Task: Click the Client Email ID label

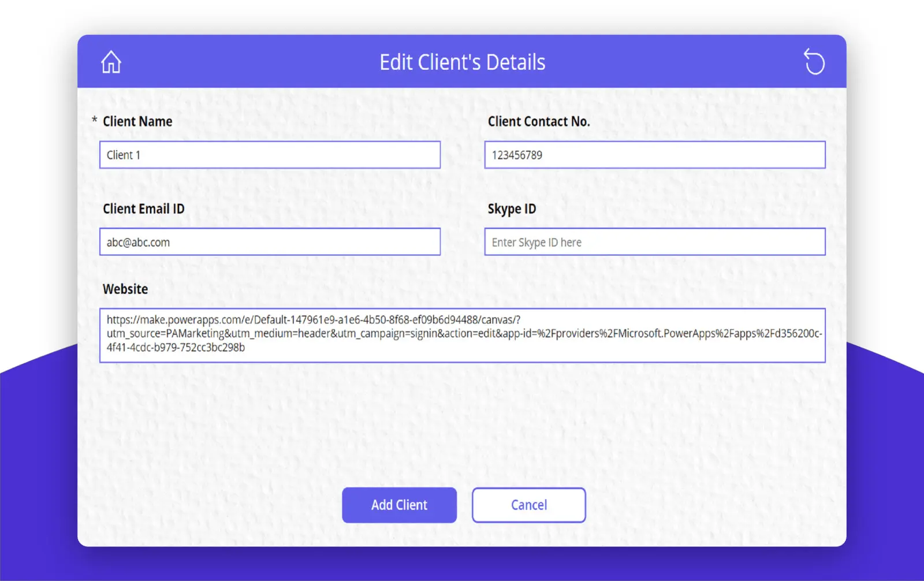Action: pyautogui.click(x=143, y=208)
